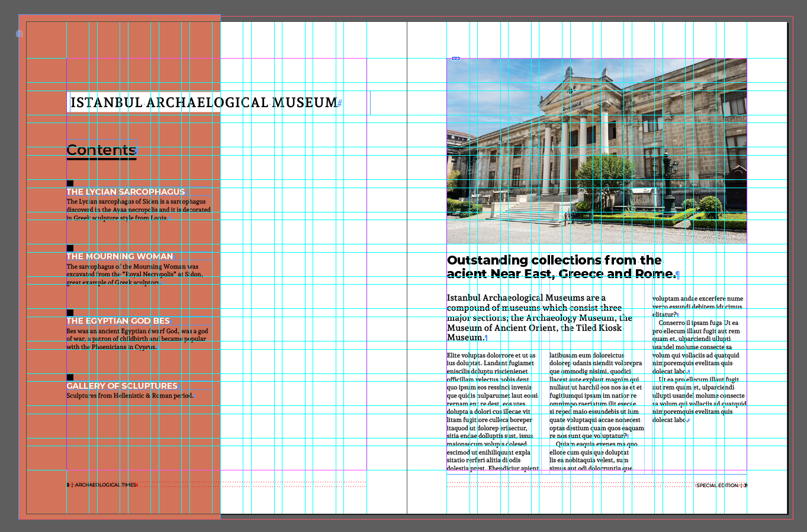The width and height of the screenshot is (807, 532).
Task: Click THE MOURNING WOMAN heading
Action: click(x=120, y=256)
